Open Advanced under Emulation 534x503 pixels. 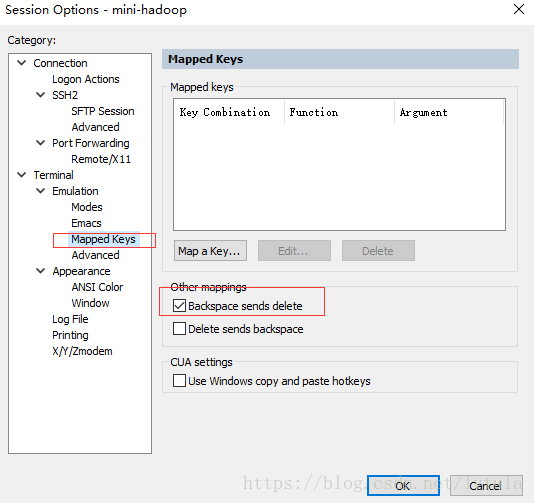[95, 255]
